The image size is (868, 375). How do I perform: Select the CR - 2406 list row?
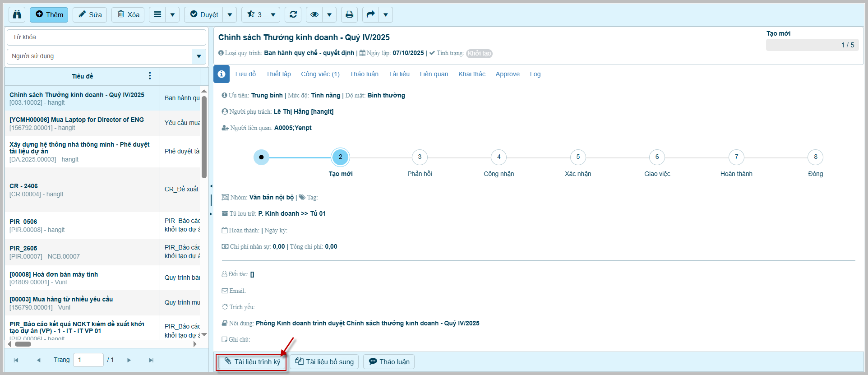(x=81, y=190)
